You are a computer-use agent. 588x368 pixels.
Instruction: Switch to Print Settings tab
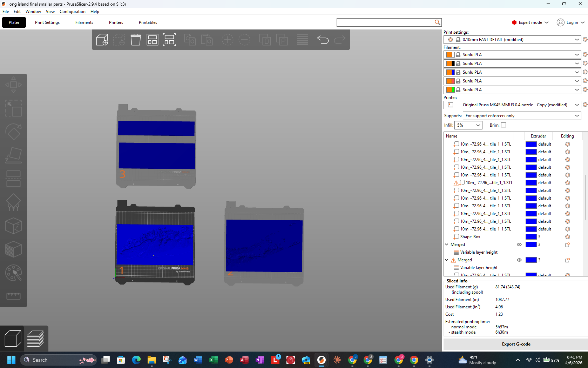(x=47, y=22)
